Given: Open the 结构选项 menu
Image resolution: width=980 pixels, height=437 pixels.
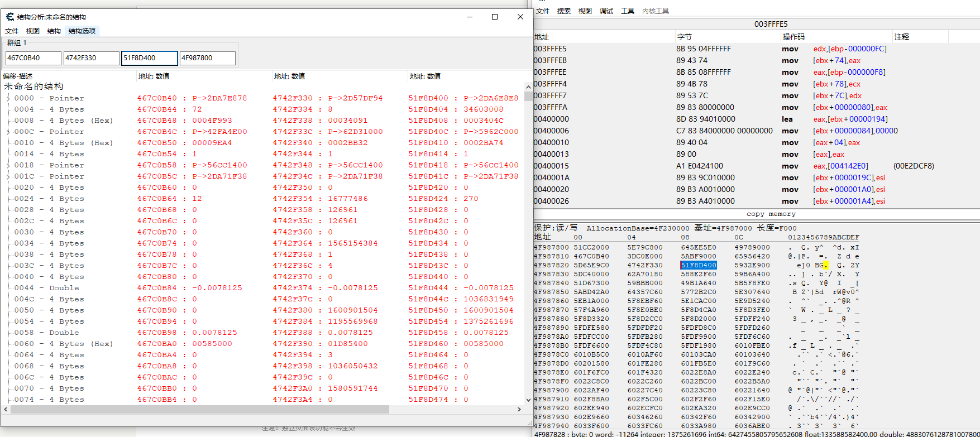Looking at the screenshot, I should [x=82, y=31].
